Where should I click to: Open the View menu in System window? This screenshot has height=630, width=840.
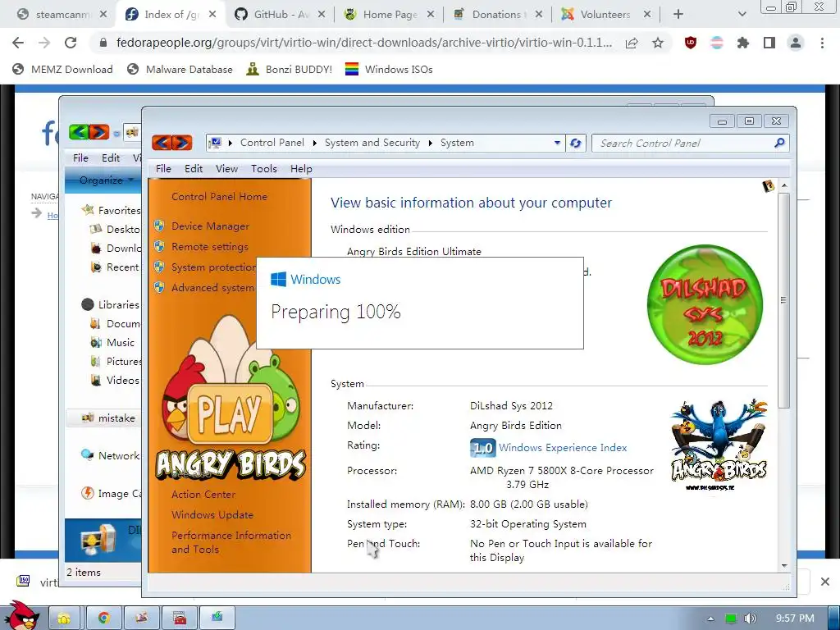click(226, 169)
